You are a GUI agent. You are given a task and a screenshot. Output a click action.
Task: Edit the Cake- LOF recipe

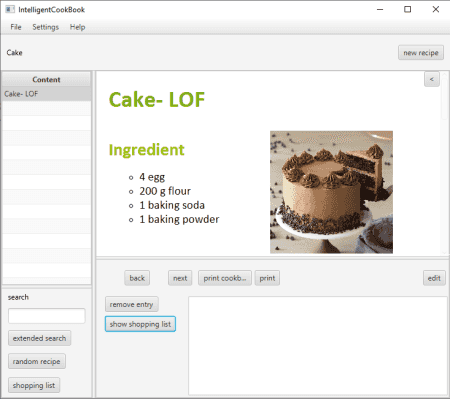(434, 278)
